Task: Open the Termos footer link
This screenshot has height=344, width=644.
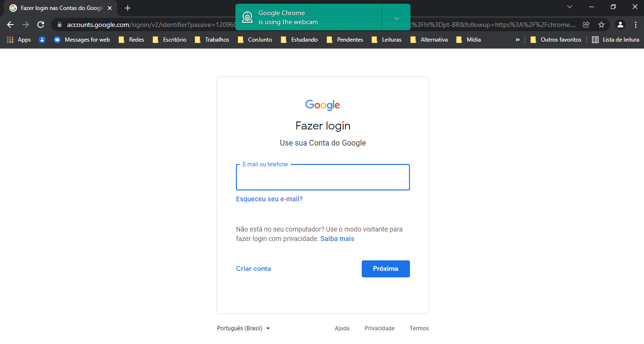Action: click(419, 328)
